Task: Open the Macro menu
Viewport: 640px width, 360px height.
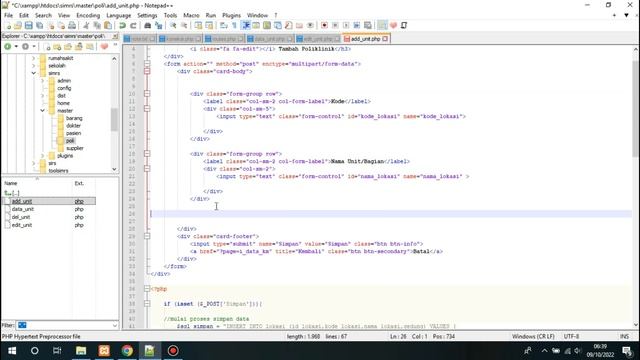Action: tap(191, 15)
